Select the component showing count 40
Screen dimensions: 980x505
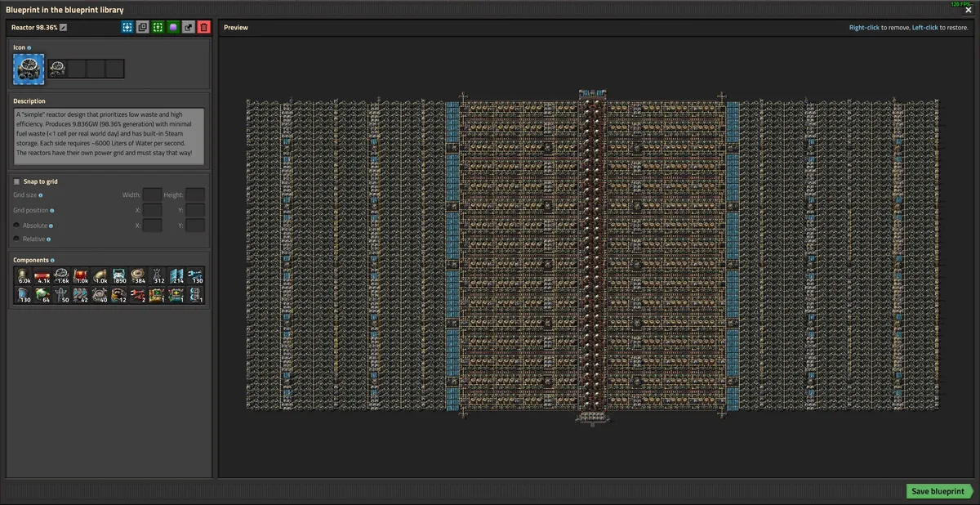pyautogui.click(x=100, y=294)
